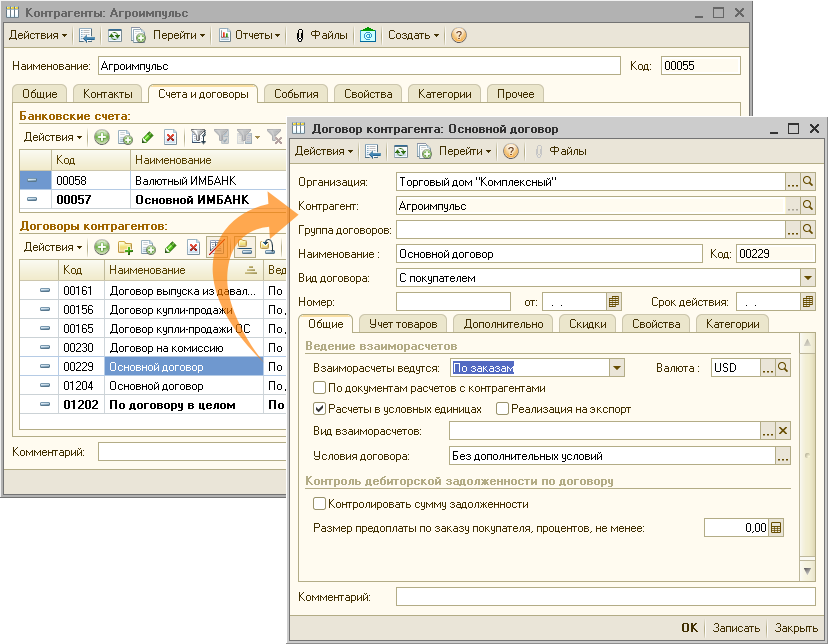Click refresh icon in Контрагенты window toolbar
Image resolution: width=828 pixels, height=644 pixels.
click(x=115, y=35)
